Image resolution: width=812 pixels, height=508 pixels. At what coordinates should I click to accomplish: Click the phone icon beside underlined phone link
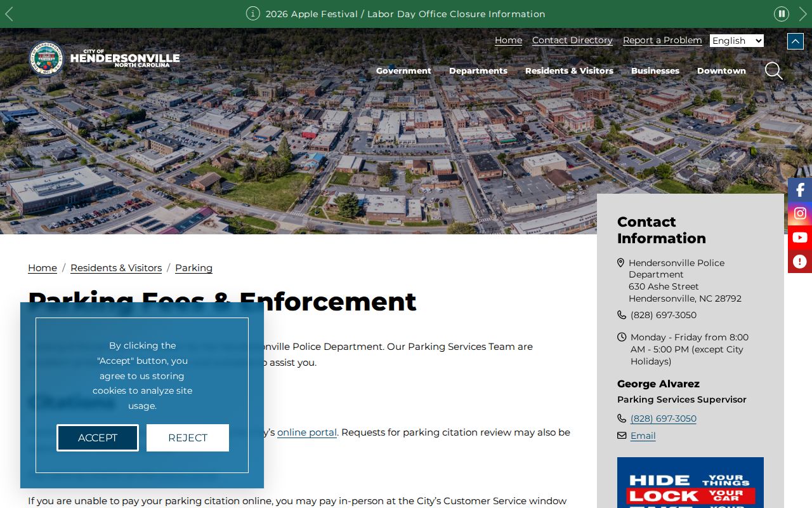[x=622, y=418]
